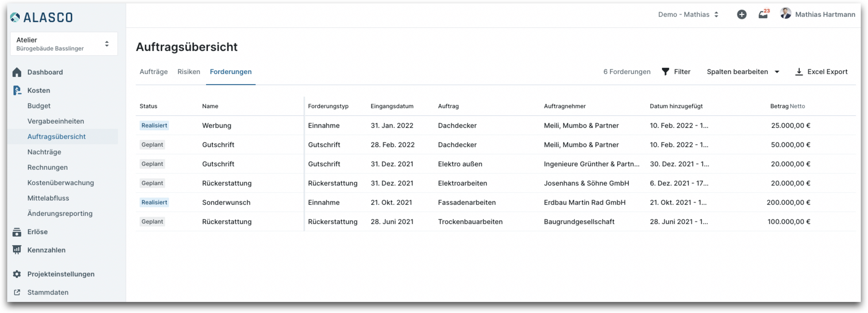Click the plus add icon in header
This screenshot has width=868, height=313.
(741, 14)
